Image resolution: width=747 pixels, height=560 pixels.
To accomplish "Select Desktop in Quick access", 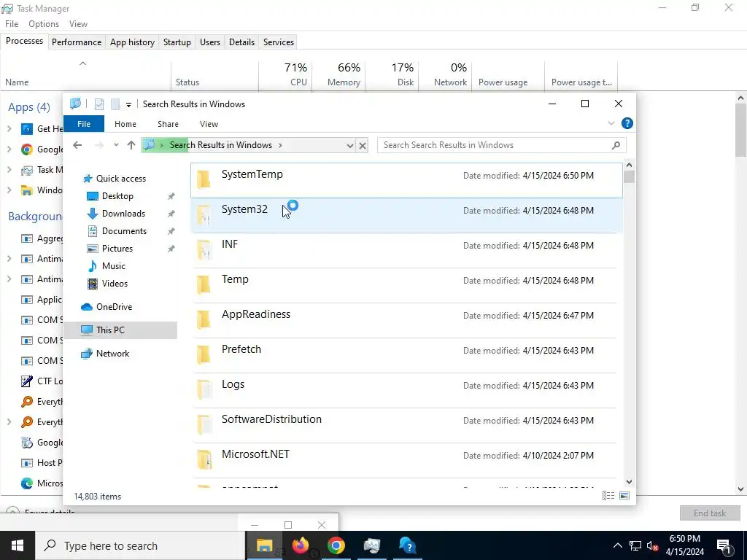I will (x=117, y=196).
